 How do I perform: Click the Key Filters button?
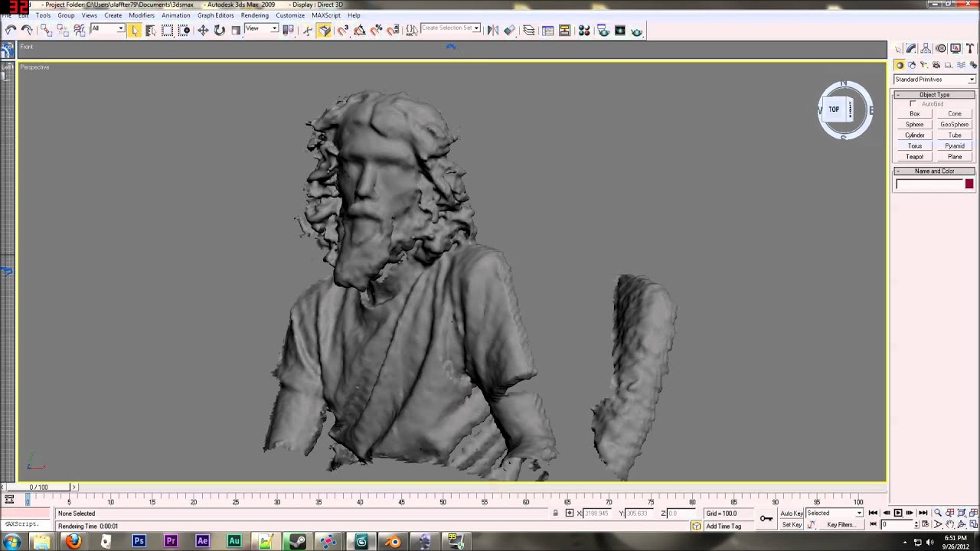pyautogui.click(x=840, y=525)
